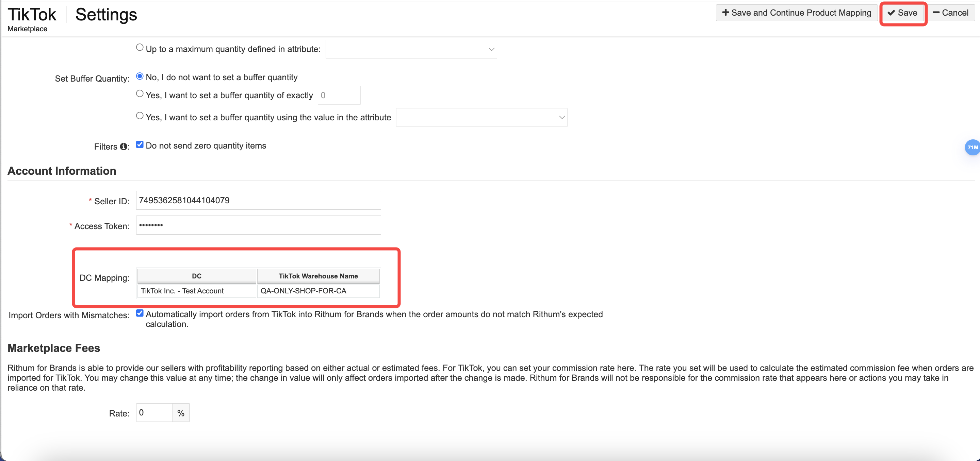Screen dimensions: 980x461
Task: Click the exact buffer quantity number field
Action: click(339, 96)
